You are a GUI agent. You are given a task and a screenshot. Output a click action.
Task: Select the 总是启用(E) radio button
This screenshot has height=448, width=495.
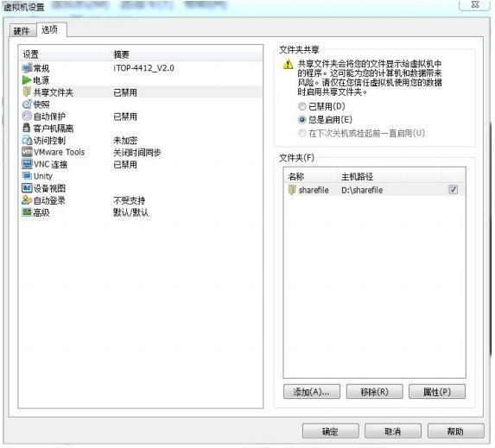[x=302, y=120]
